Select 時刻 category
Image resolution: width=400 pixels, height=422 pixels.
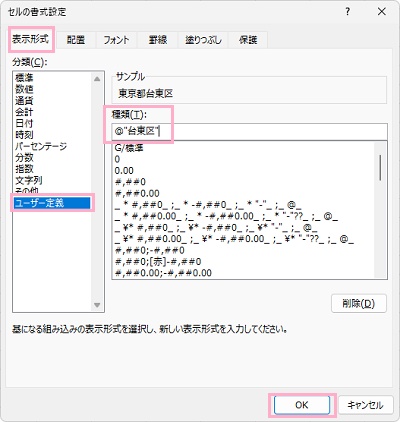click(x=52, y=134)
